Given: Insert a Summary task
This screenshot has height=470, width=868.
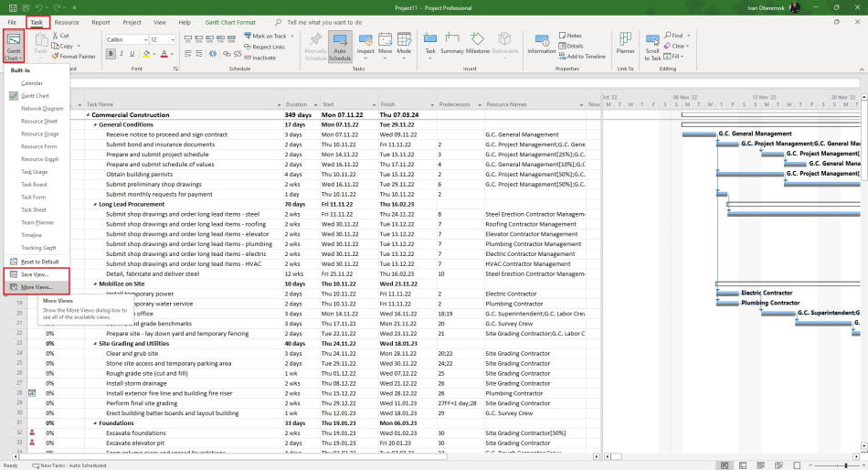Looking at the screenshot, I should (451, 43).
